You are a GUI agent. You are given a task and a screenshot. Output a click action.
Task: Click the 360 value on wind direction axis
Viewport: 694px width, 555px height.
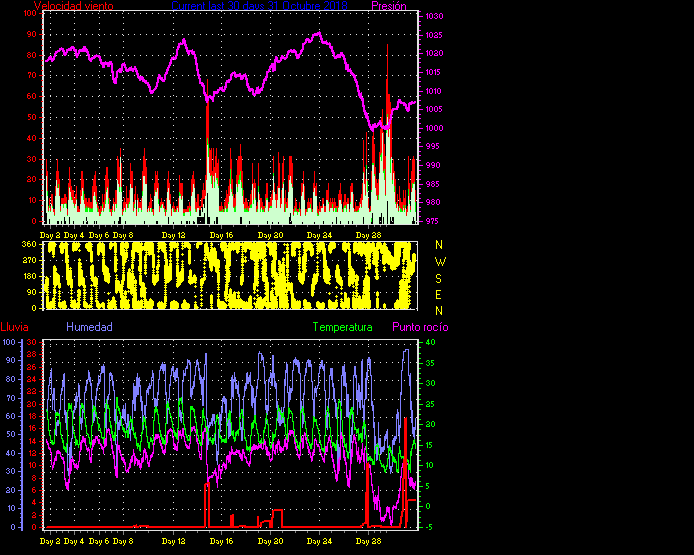[31, 244]
